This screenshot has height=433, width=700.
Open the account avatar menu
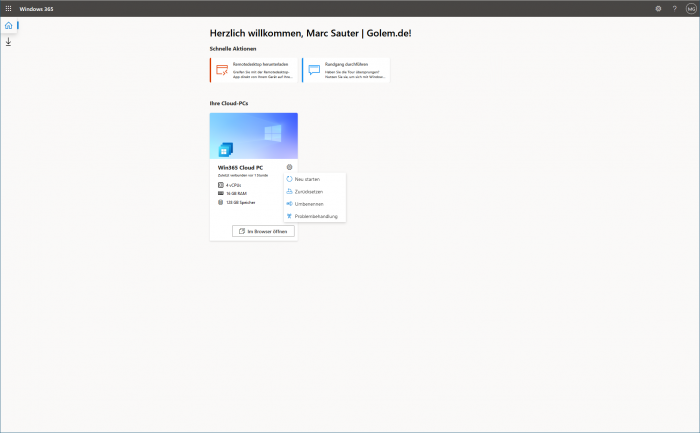(691, 8)
